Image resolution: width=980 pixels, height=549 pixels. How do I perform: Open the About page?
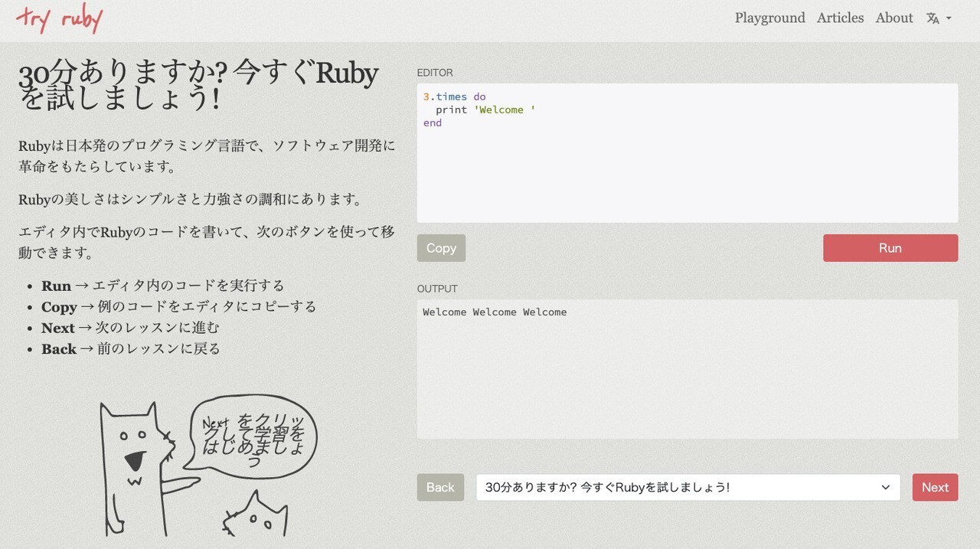(x=893, y=18)
